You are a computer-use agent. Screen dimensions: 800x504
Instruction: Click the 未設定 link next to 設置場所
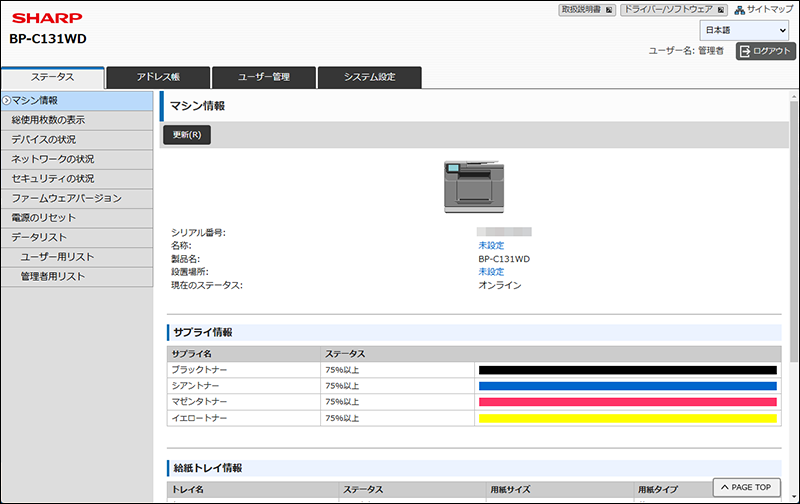pyautogui.click(x=491, y=272)
